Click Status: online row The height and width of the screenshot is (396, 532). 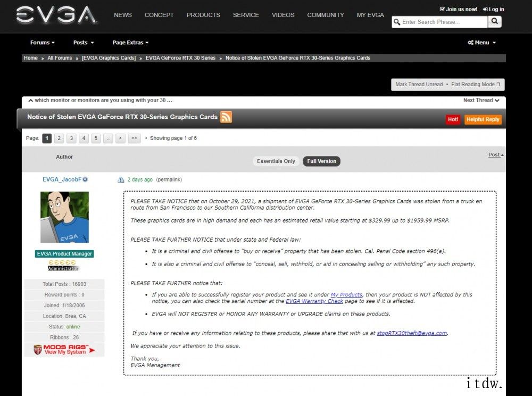point(64,327)
